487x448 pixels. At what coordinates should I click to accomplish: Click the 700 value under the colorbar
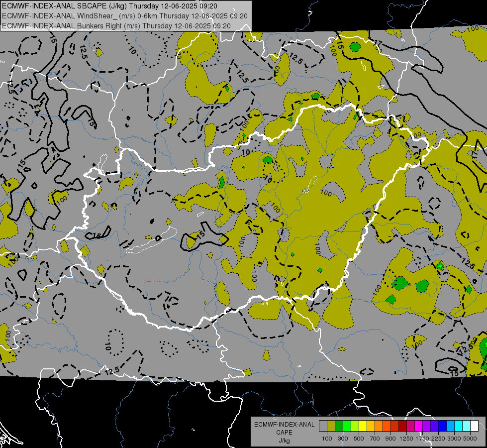tap(375, 439)
